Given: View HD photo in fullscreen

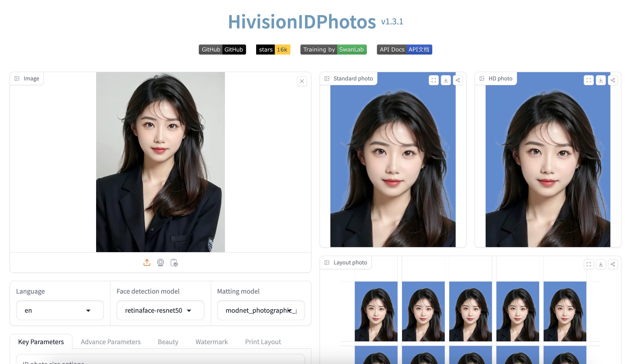Looking at the screenshot, I should (589, 80).
